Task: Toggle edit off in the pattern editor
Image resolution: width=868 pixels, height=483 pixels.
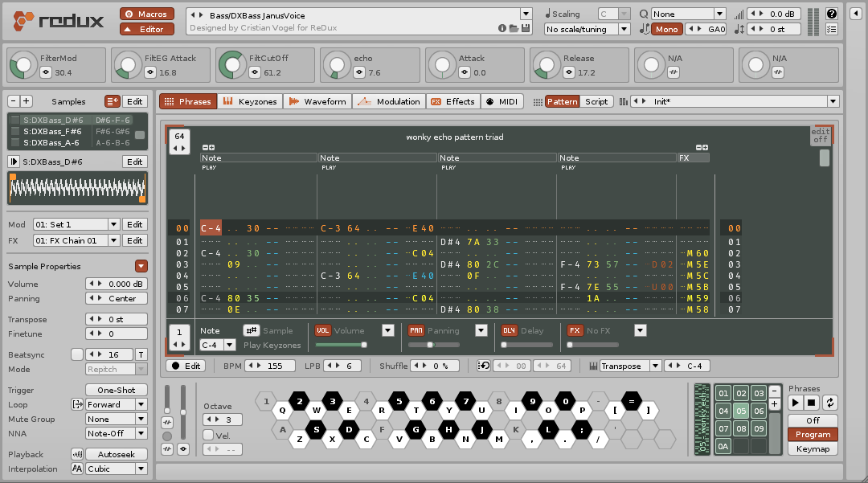Action: point(821,137)
